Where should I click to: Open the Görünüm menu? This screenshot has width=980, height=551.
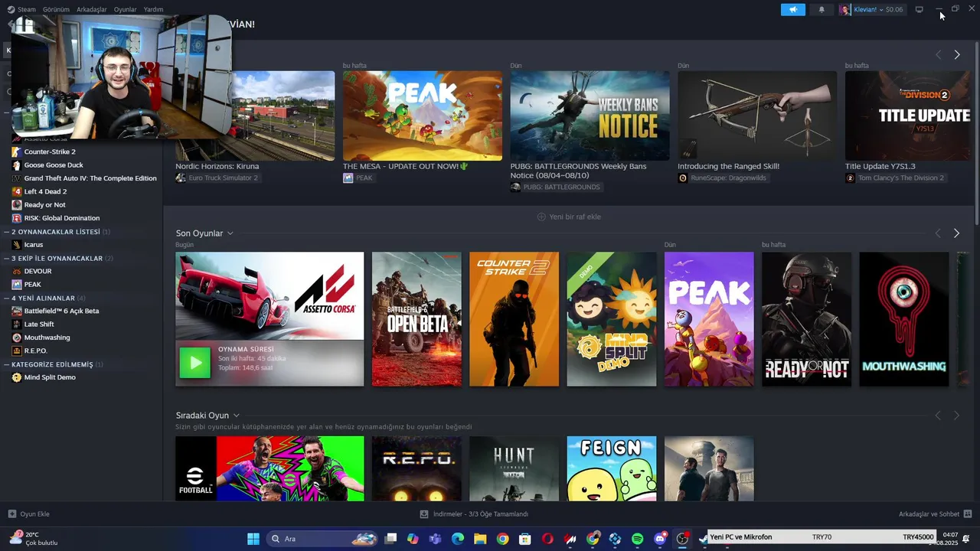pyautogui.click(x=56, y=9)
